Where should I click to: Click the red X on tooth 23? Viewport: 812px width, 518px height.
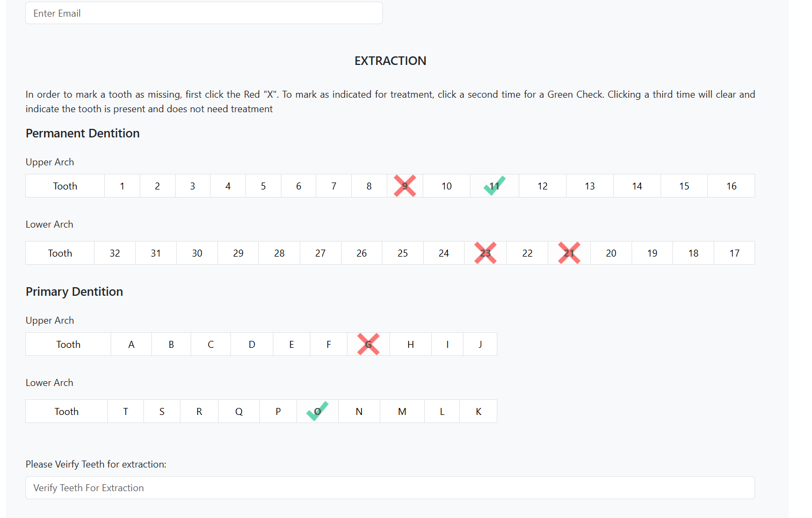(x=485, y=253)
